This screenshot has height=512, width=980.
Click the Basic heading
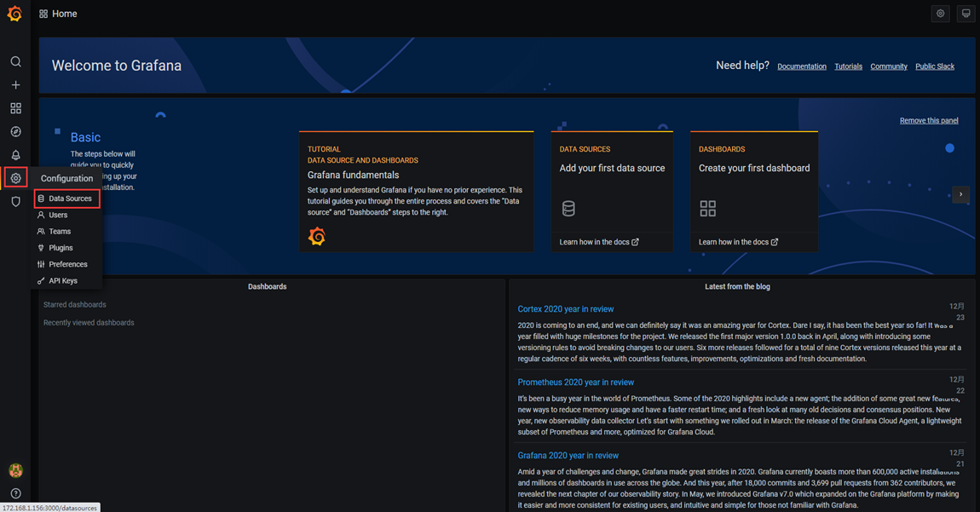click(85, 137)
